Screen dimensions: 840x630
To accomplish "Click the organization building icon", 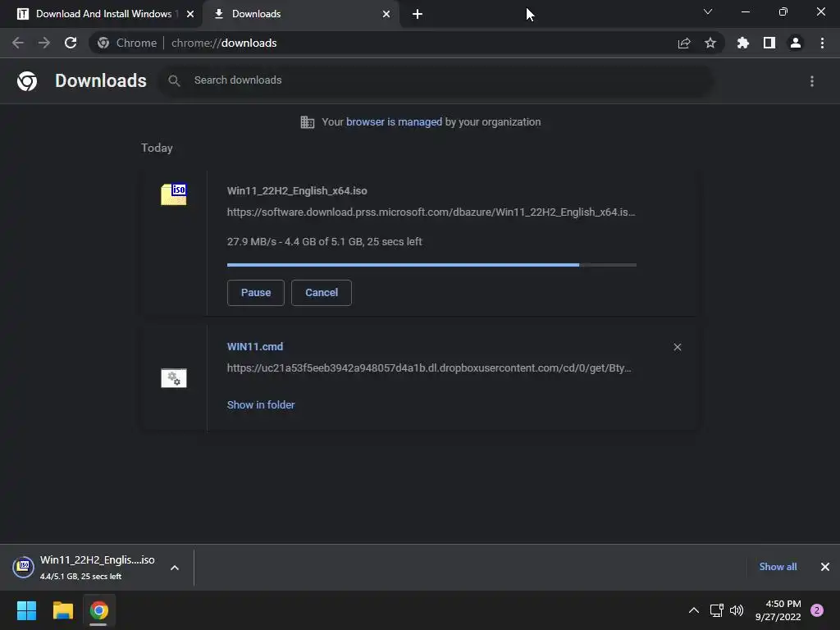I will coord(308,122).
